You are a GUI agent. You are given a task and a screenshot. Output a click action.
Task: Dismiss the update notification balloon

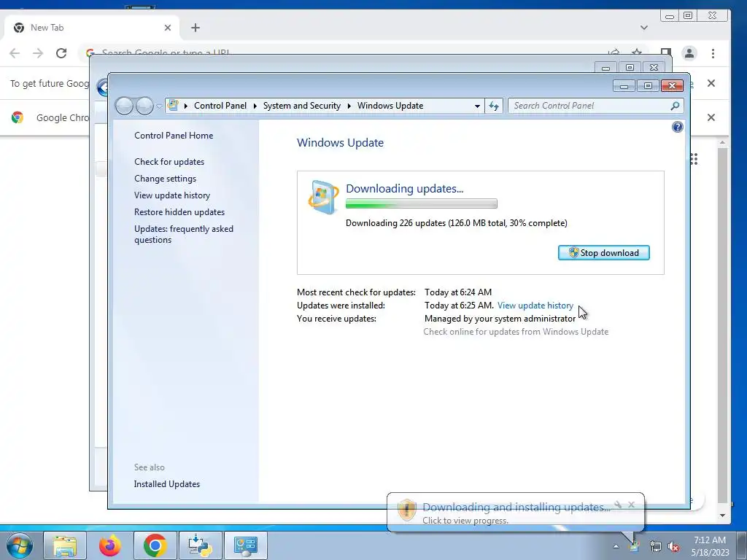[631, 505]
